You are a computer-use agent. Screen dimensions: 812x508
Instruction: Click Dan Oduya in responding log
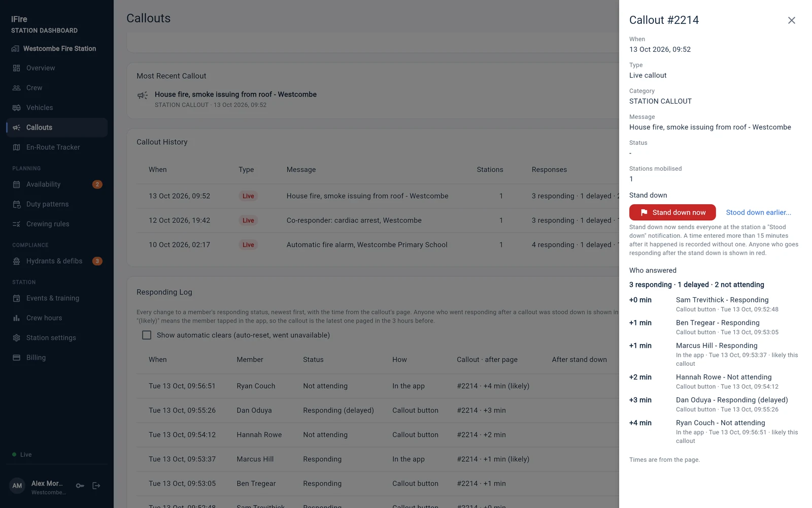pyautogui.click(x=254, y=410)
